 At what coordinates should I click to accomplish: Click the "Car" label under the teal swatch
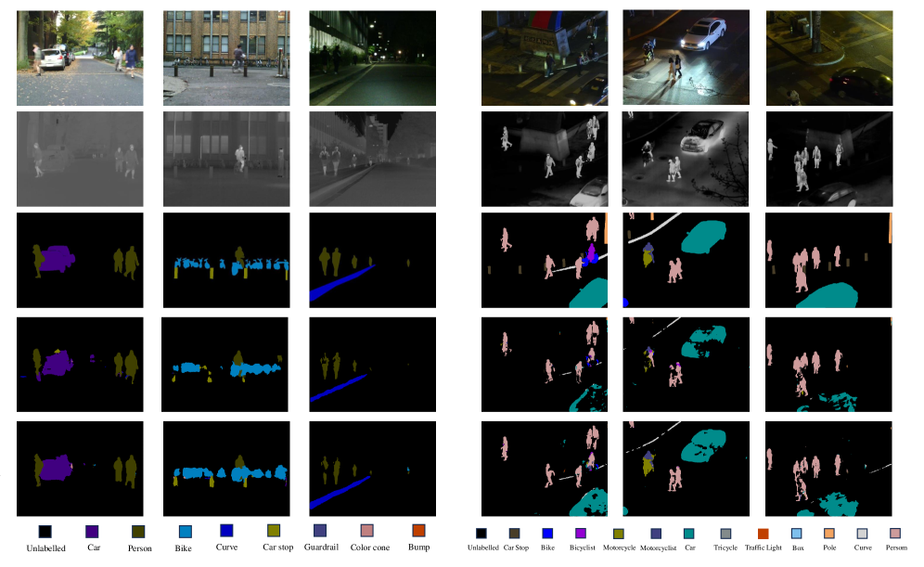pyautogui.click(x=690, y=548)
